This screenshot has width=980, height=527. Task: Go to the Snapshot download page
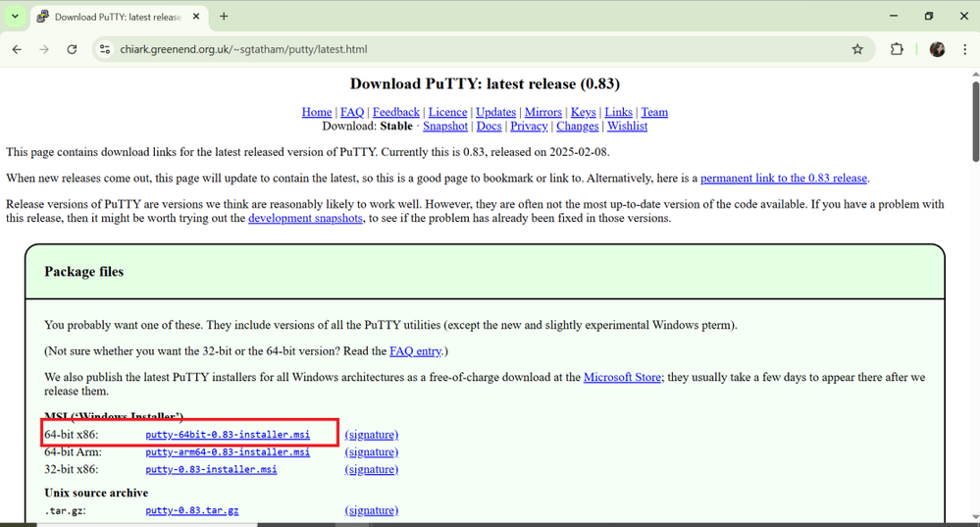(x=445, y=126)
